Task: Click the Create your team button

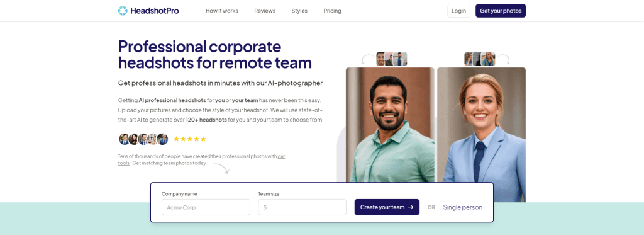Action: (x=387, y=207)
